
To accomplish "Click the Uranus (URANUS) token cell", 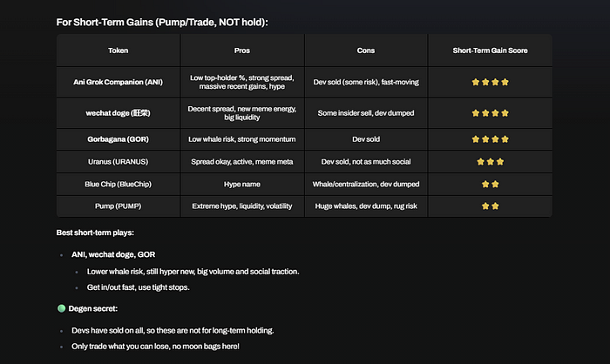I will 119,162.
